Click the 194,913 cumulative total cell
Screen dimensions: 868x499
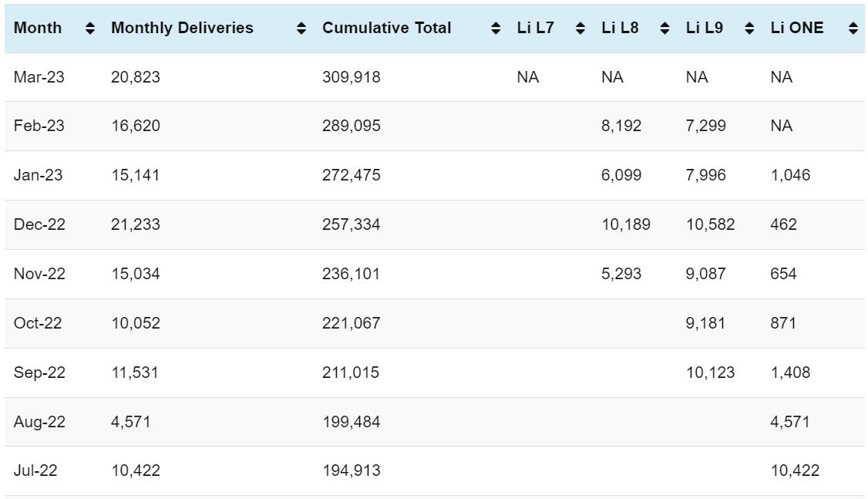coord(351,470)
